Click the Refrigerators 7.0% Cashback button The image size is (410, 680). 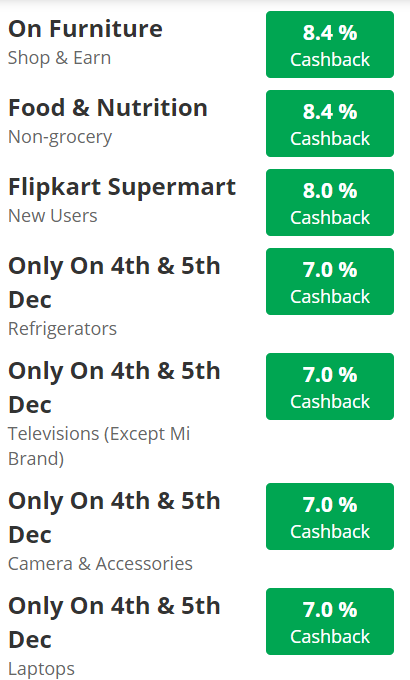[x=330, y=281]
